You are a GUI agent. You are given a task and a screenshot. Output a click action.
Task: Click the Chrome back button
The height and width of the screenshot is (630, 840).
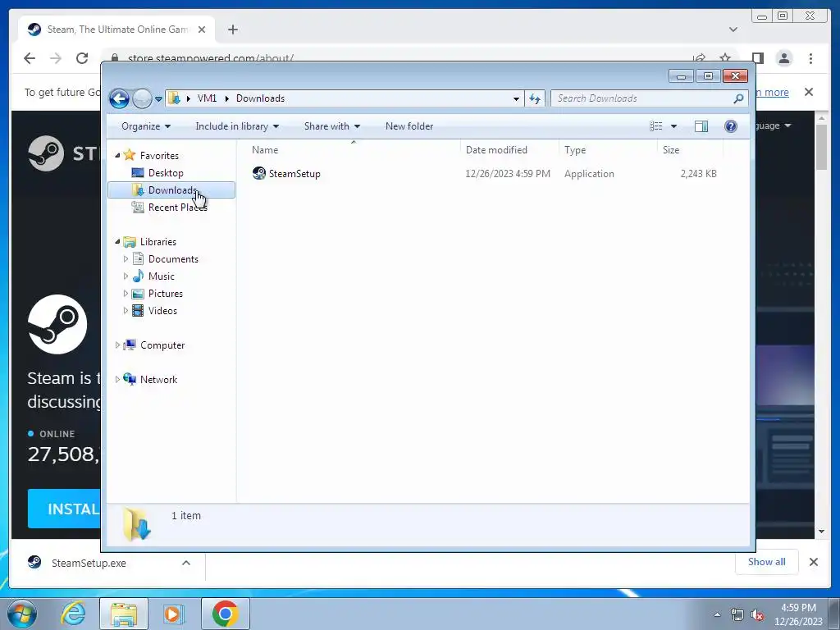[30, 58]
